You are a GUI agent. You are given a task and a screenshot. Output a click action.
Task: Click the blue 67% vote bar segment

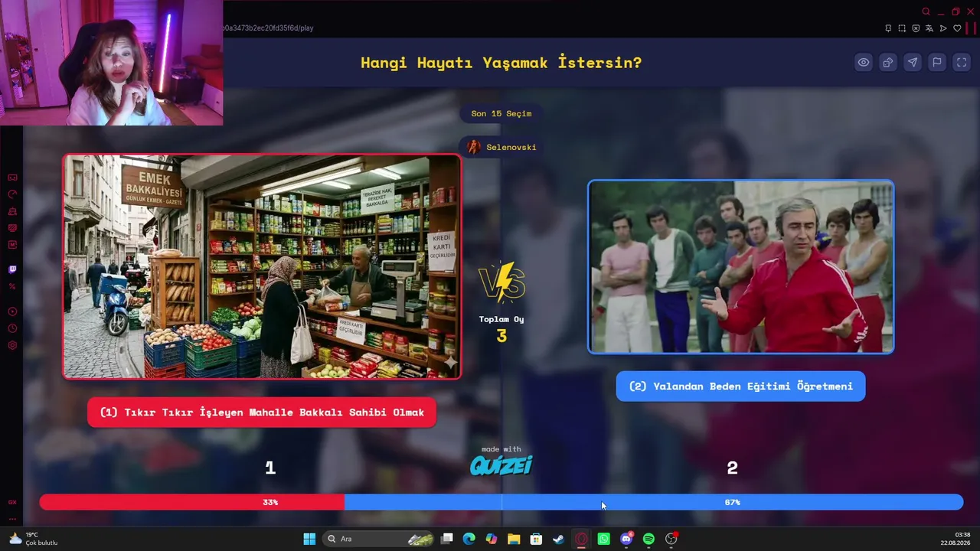click(654, 502)
